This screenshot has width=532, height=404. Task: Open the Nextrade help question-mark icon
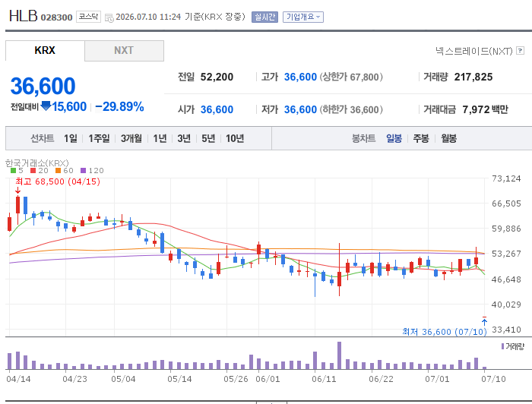520,50
